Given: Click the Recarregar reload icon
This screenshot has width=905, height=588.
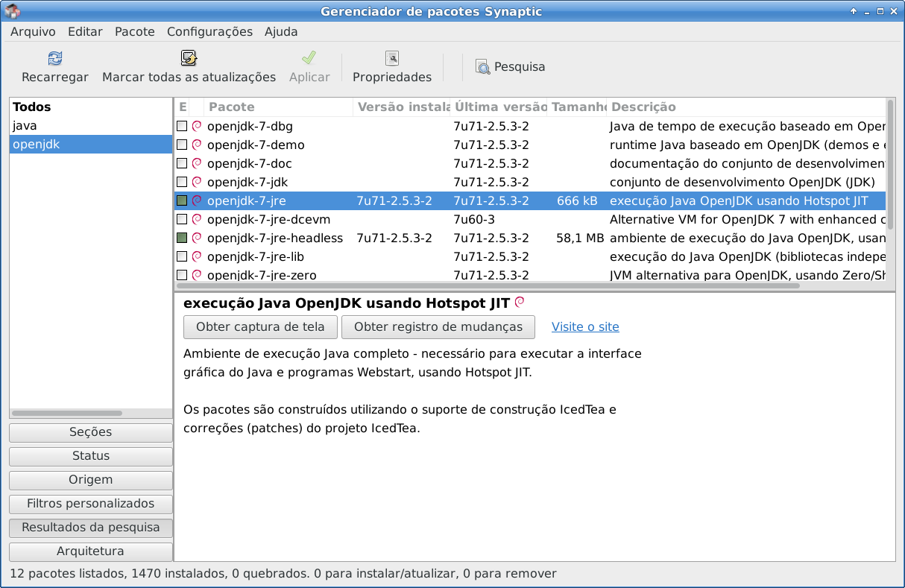Looking at the screenshot, I should click(x=54, y=58).
